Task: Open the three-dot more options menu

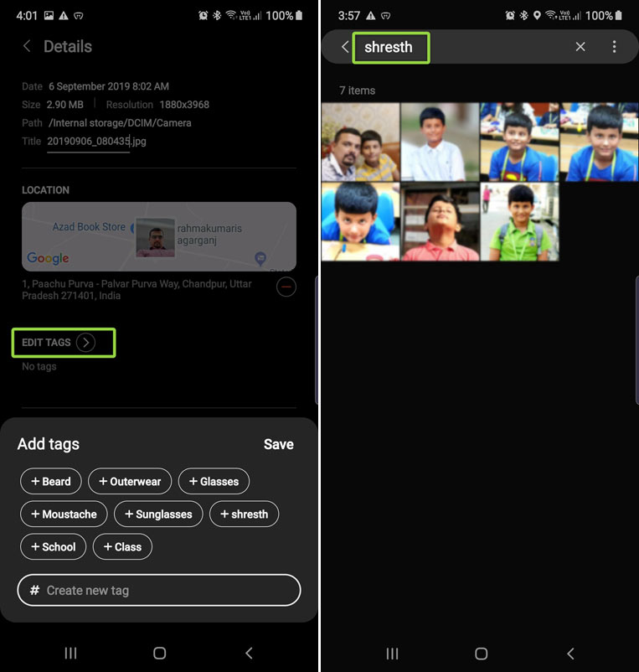Action: tap(614, 47)
